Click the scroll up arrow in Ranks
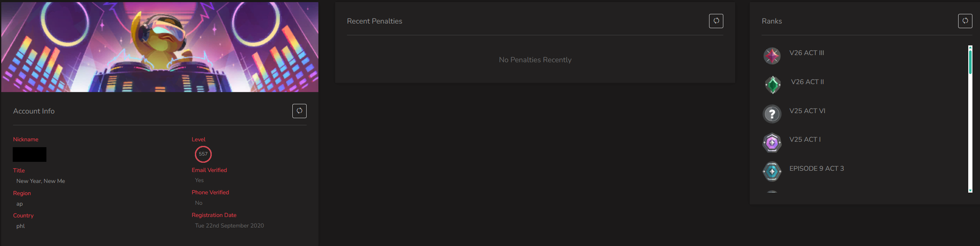Screen dimensions: 980x246 (970, 48)
